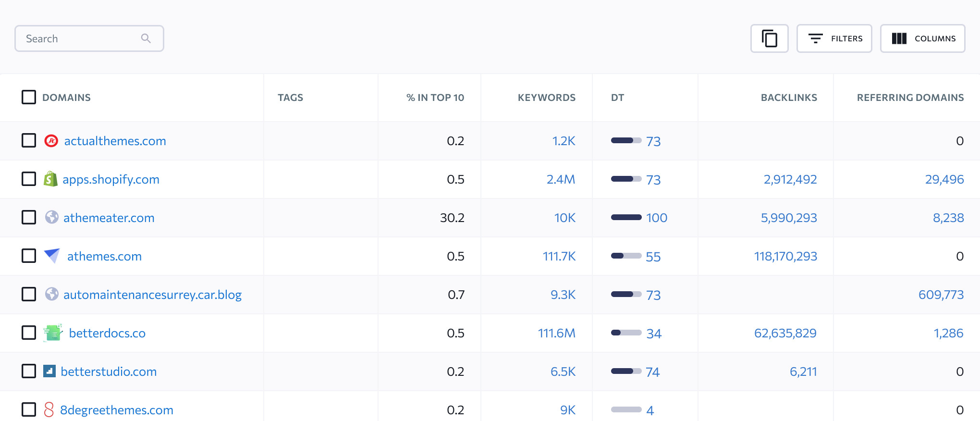Screen dimensions: 980x421
Task: Click backlinks value 118,170,293
Action: (785, 256)
